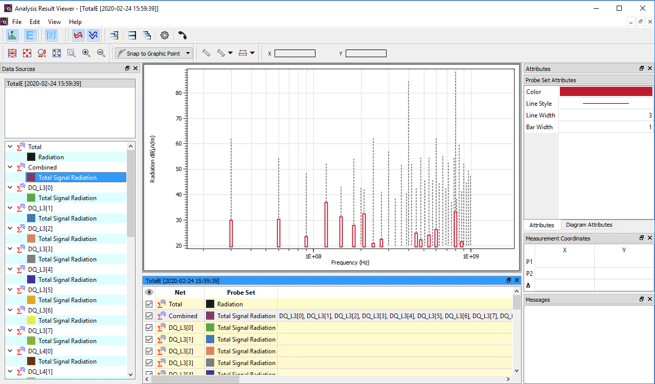Float the Data Sources panel
This screenshot has width=655, height=384.
[127, 69]
